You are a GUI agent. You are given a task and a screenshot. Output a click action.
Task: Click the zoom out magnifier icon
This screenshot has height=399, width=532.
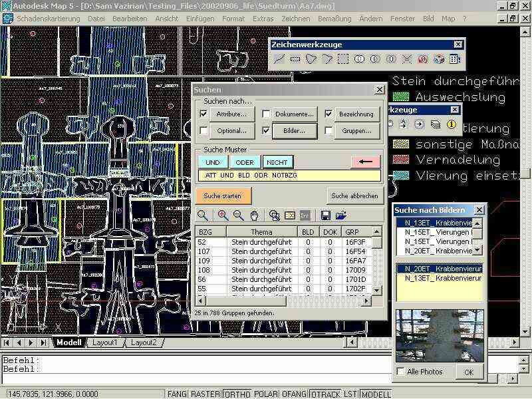tap(238, 215)
